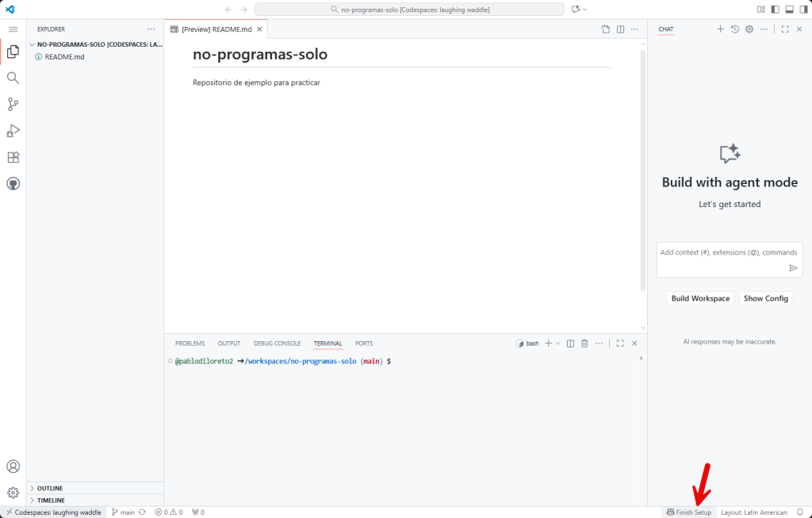Open the Source Control view
812x518 pixels.
coord(13,105)
